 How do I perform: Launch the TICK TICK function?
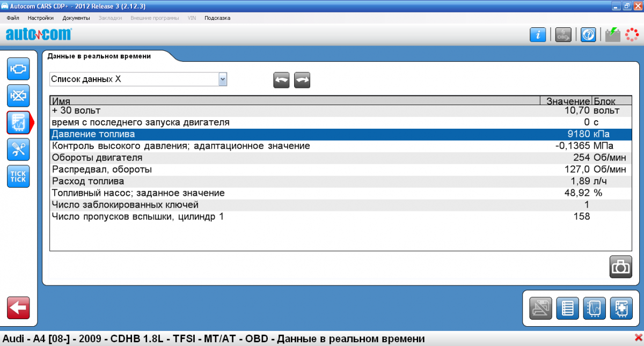[18, 176]
